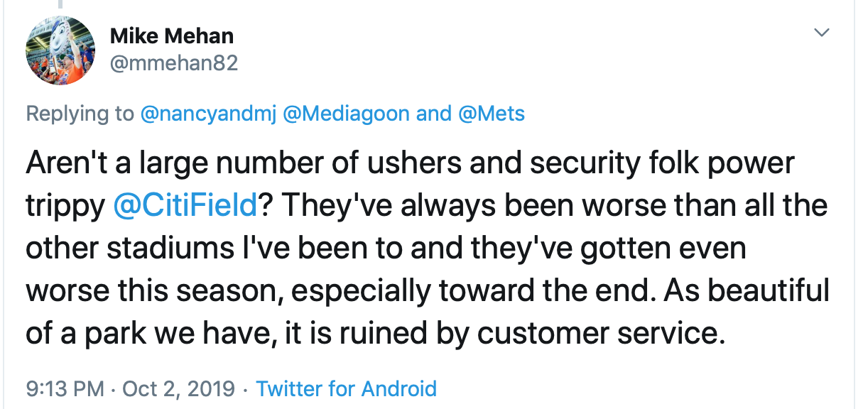Open the Mike Mehan display name
868x409 pixels.
tap(172, 36)
